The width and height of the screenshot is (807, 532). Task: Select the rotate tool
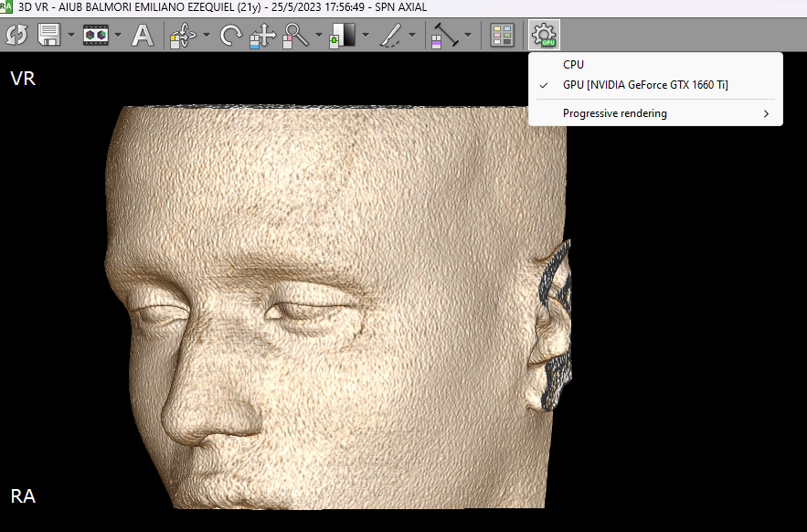coord(229,35)
